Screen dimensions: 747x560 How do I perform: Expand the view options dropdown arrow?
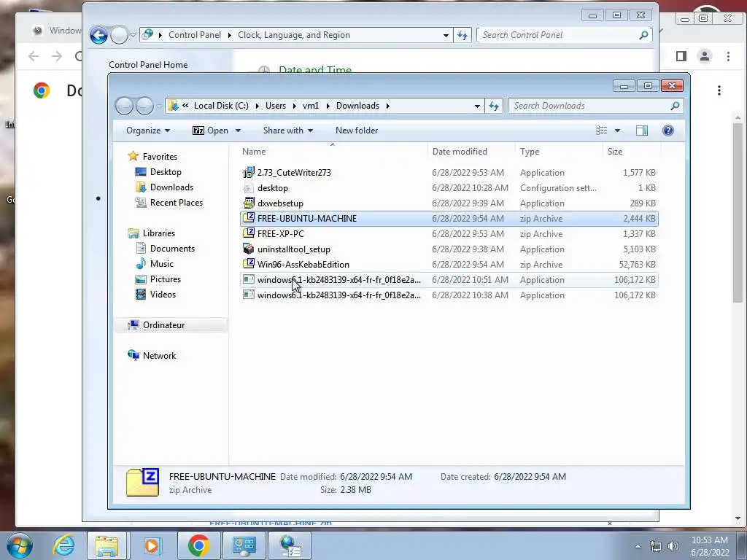[617, 131]
